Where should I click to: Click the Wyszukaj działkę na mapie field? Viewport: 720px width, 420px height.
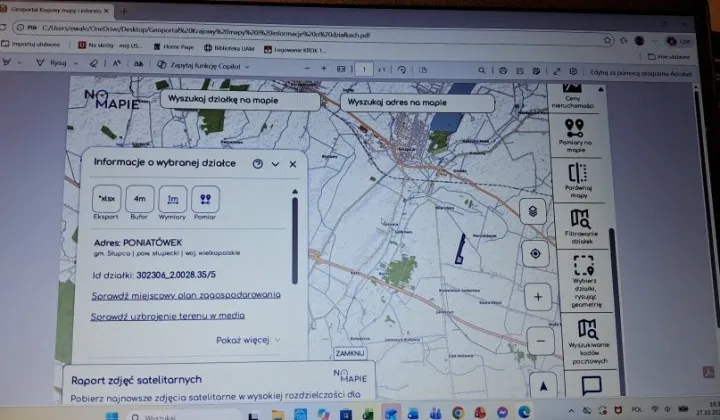(x=240, y=100)
